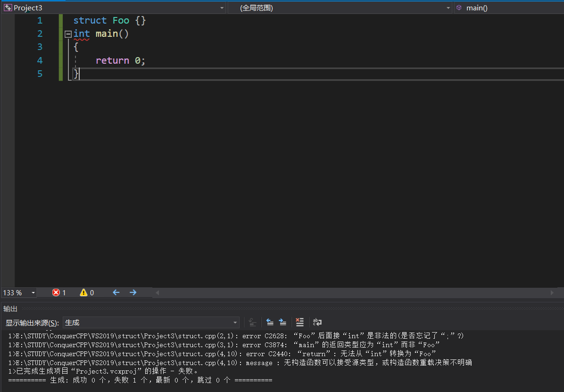Viewport: 564px width, 392px height.
Task: Collapse the main() function block
Action: pos(68,34)
